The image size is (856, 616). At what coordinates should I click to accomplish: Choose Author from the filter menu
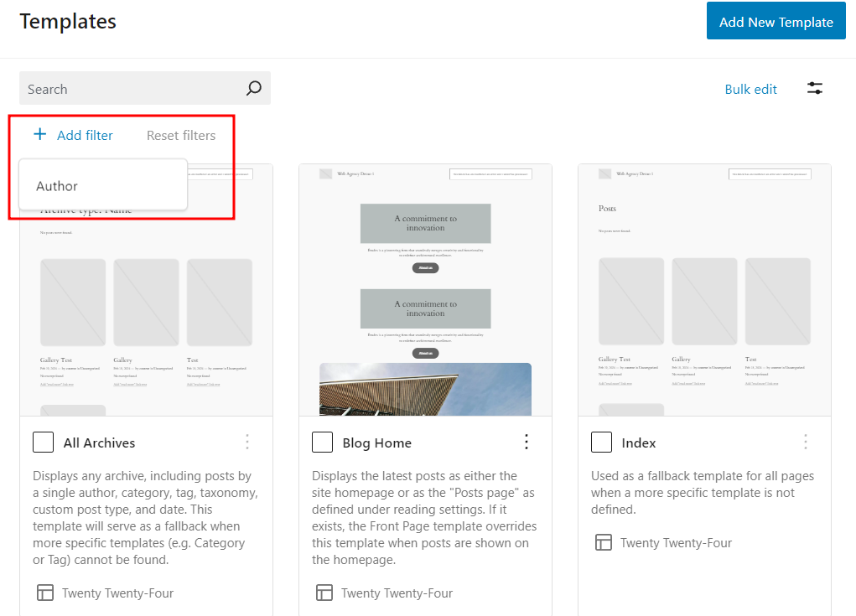(56, 185)
